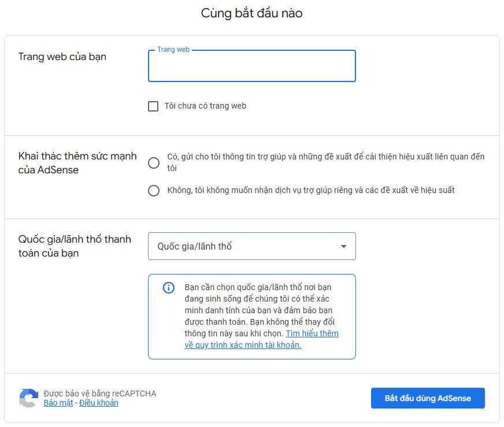Select the 'Không, tôi không muốn nhận' radio button
Screen dimensions: 504x427
[153, 191]
